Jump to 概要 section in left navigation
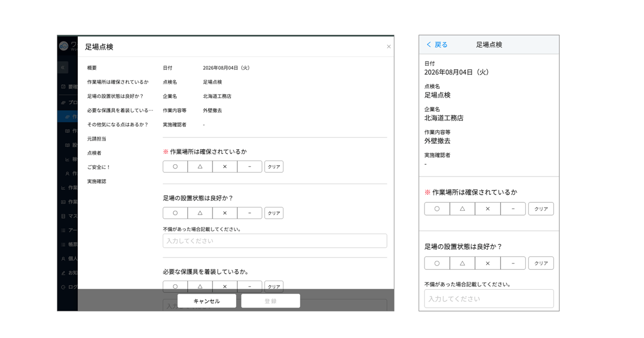Image resolution: width=644 pixels, height=338 pixels. pyautogui.click(x=92, y=68)
